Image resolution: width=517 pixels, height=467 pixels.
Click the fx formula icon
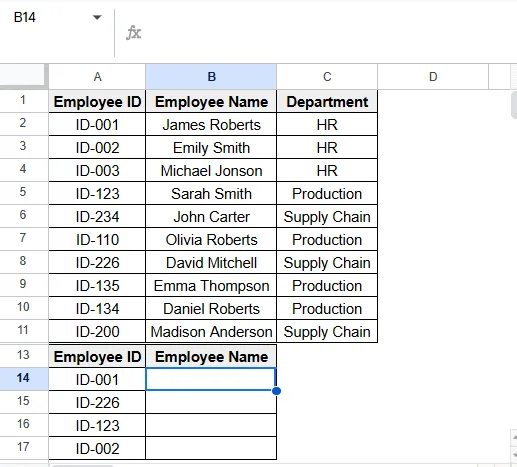pos(134,33)
